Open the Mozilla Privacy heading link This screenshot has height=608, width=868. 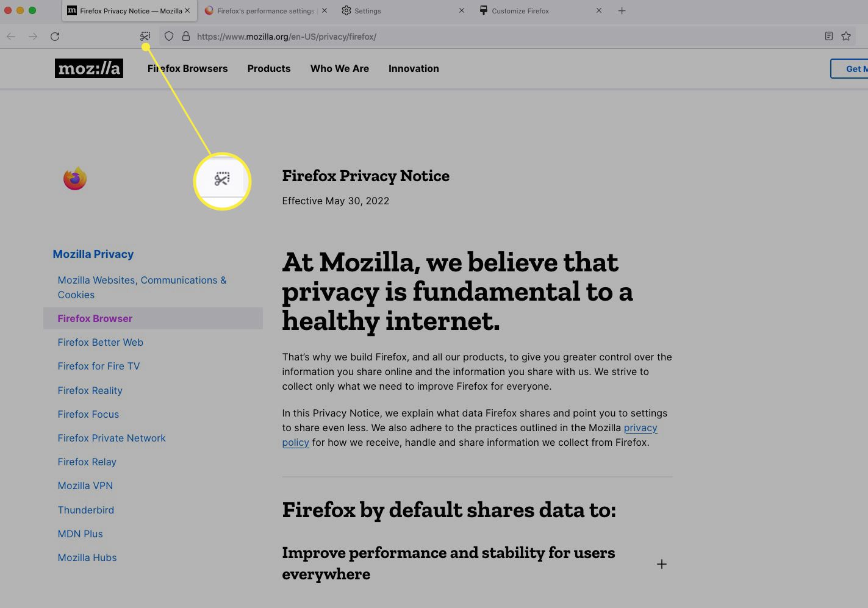(93, 254)
